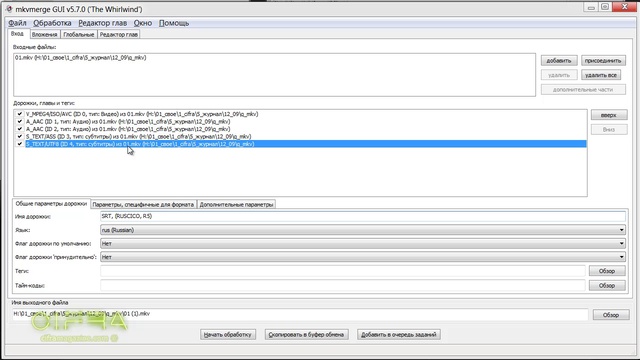Viewport: 640px width, 360px height.
Task: Open the forced track flag dropdown
Action: 362,257
